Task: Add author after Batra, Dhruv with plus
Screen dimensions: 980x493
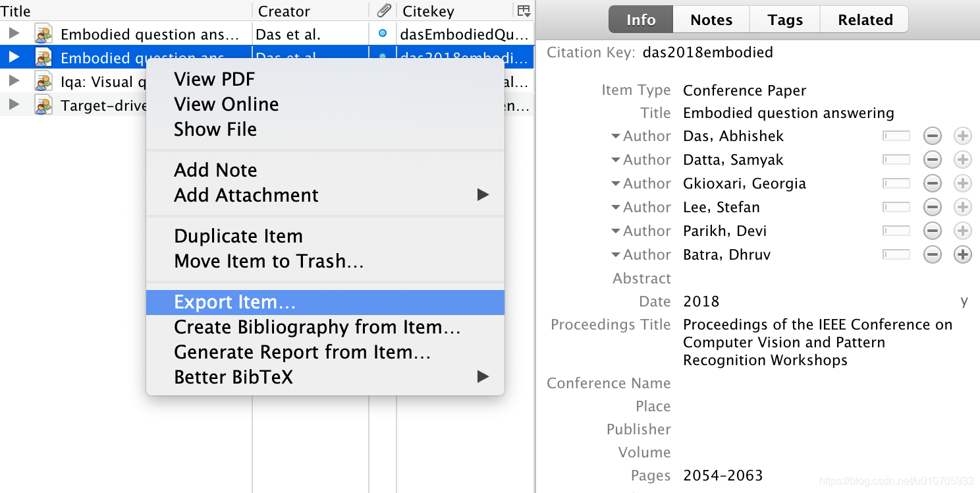Action: 962,255
